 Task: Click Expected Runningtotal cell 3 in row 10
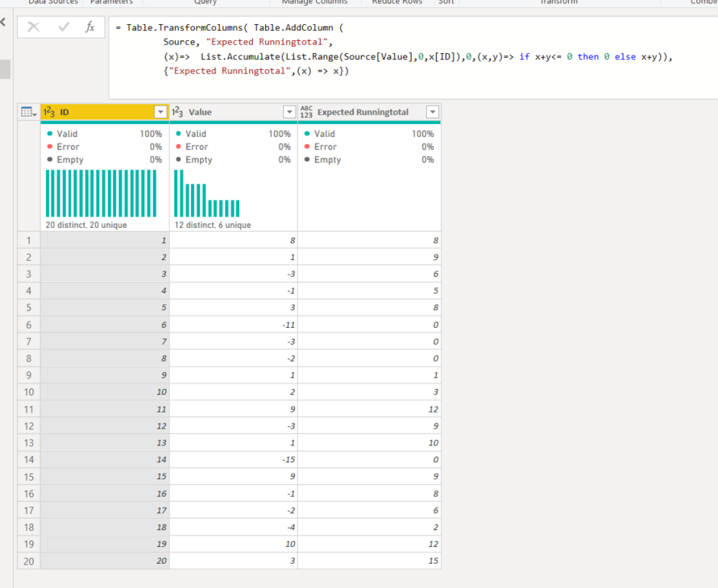tap(370, 391)
